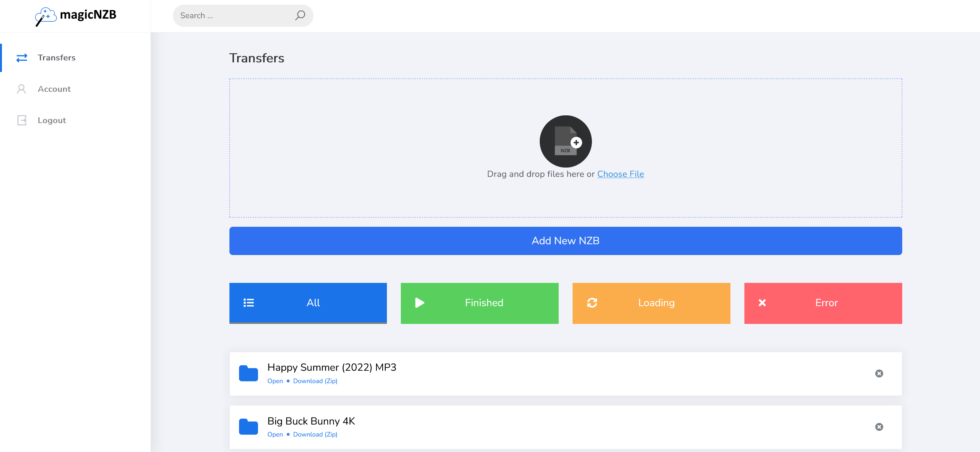The image size is (980, 452).
Task: Download Happy Summer (2022) MP3 as Zip
Action: pos(315,381)
